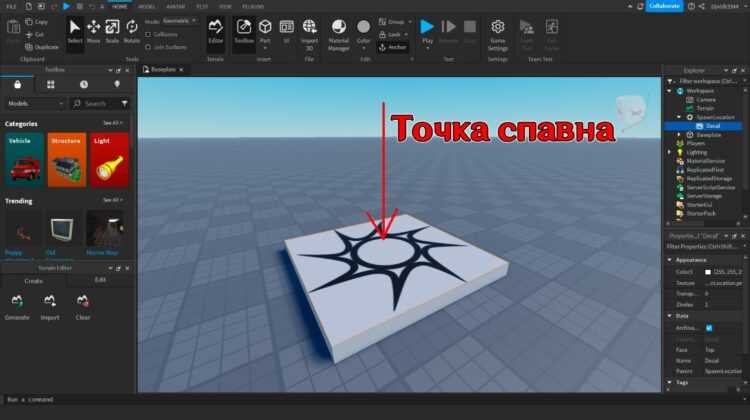Open the Group dropdown arrow
The image size is (750, 420).
point(410,22)
